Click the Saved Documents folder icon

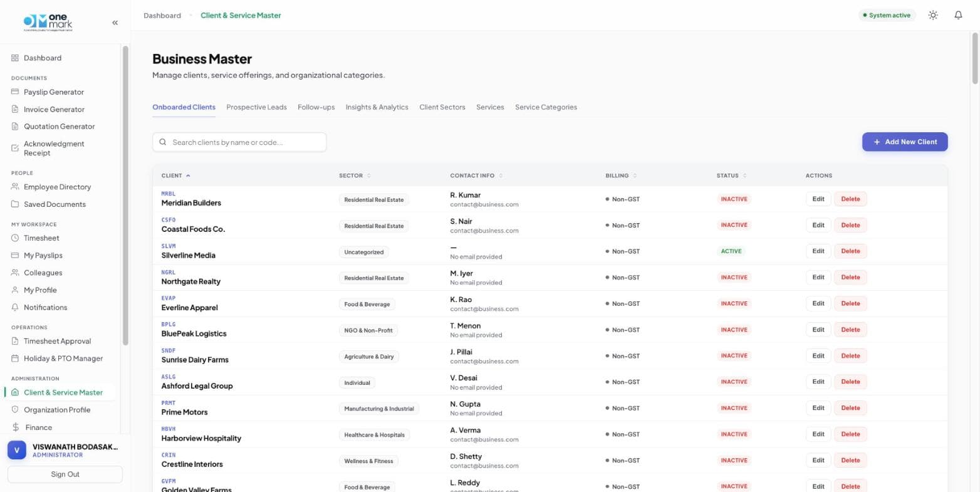tap(15, 204)
